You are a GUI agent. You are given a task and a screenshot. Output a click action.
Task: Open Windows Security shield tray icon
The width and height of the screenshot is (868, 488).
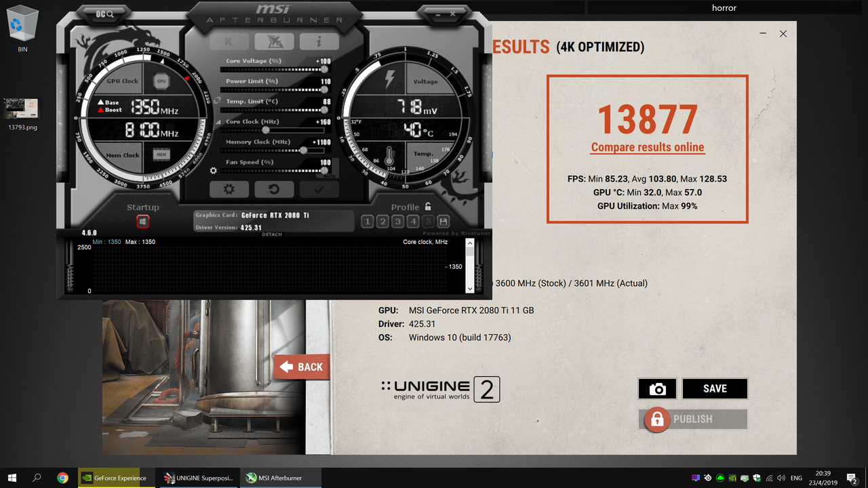pyautogui.click(x=757, y=478)
